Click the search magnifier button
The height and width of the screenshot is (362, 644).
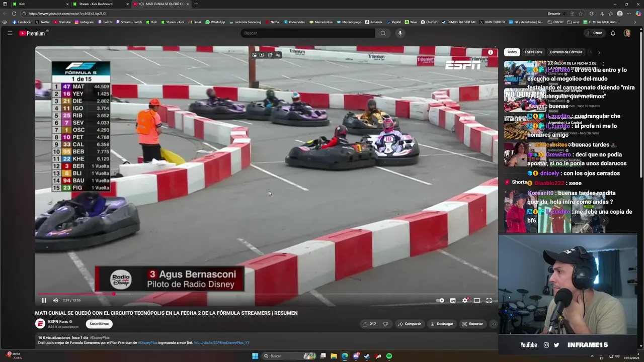click(383, 33)
